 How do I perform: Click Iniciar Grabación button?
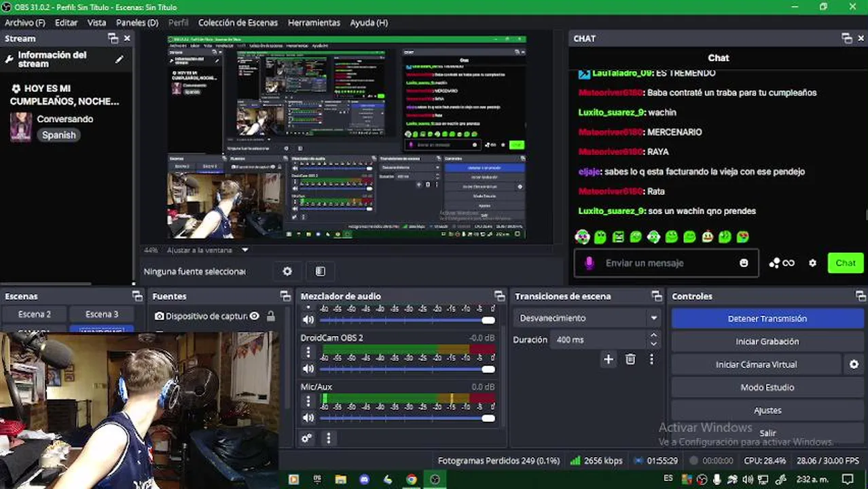point(767,342)
